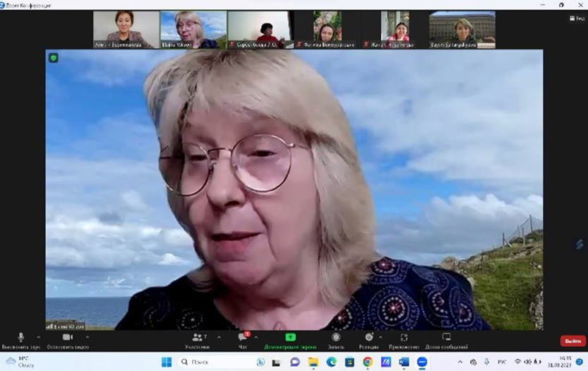Open the Participants panel
The width and height of the screenshot is (588, 371).
(198, 338)
